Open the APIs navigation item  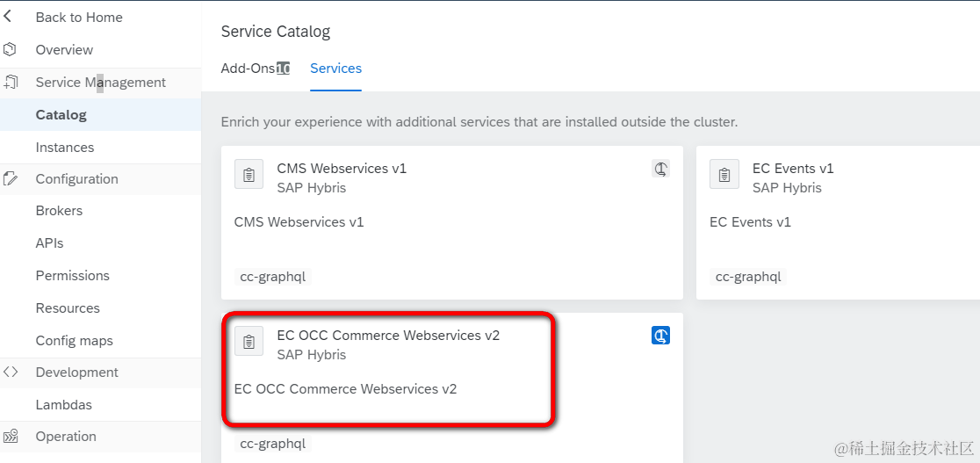49,243
